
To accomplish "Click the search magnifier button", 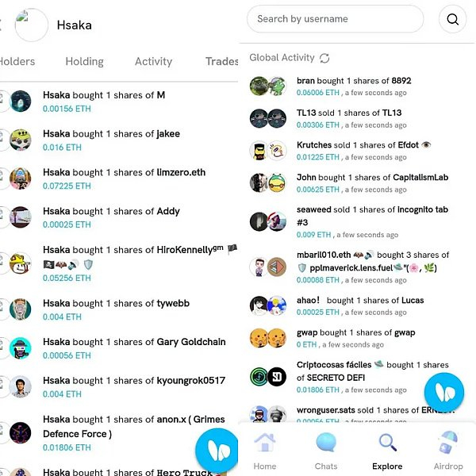I will [452, 19].
